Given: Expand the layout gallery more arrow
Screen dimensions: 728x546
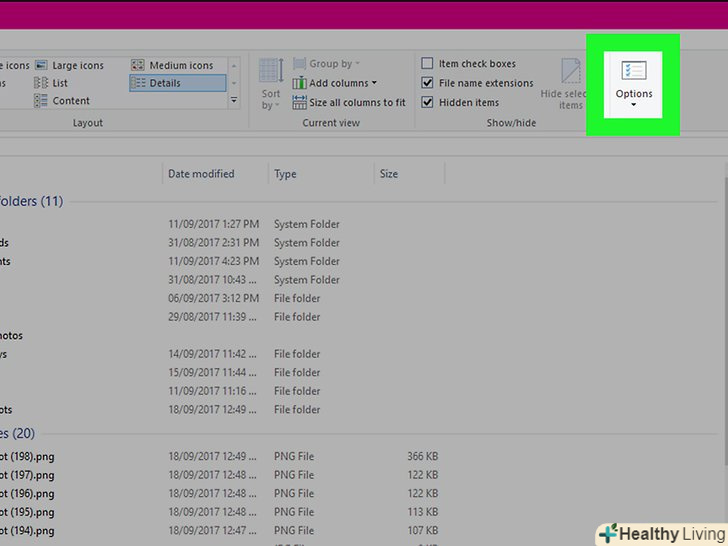Looking at the screenshot, I should pyautogui.click(x=234, y=100).
